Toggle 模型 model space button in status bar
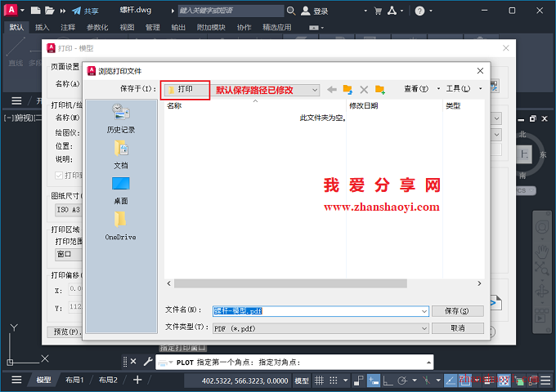This screenshot has width=556, height=392. 302,381
